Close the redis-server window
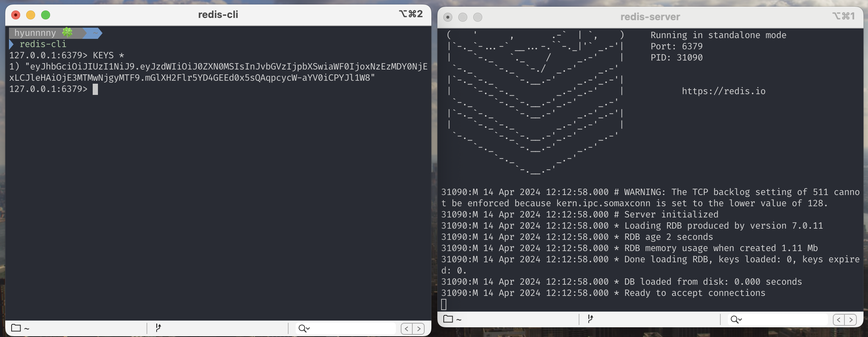This screenshot has width=868, height=337. [x=448, y=17]
